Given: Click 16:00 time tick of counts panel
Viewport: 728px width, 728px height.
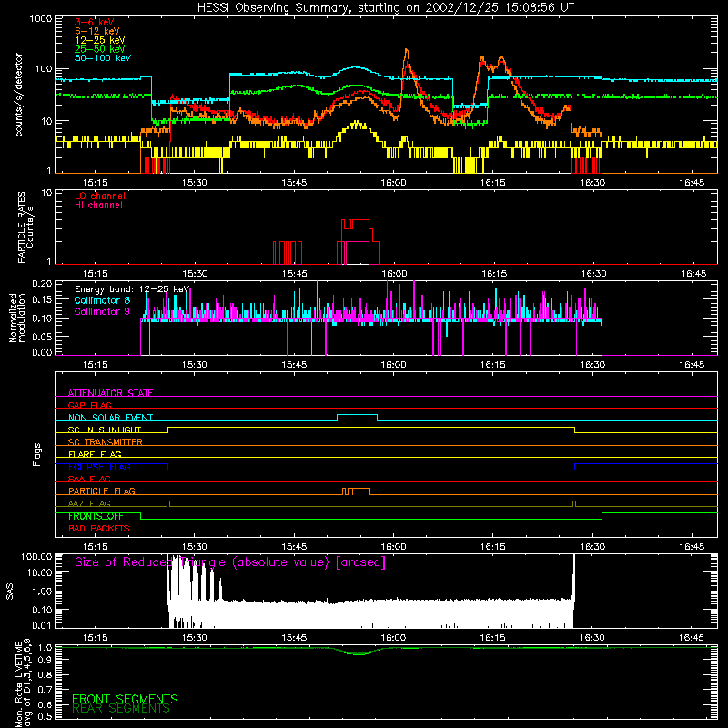Looking at the screenshot, I should [x=393, y=183].
